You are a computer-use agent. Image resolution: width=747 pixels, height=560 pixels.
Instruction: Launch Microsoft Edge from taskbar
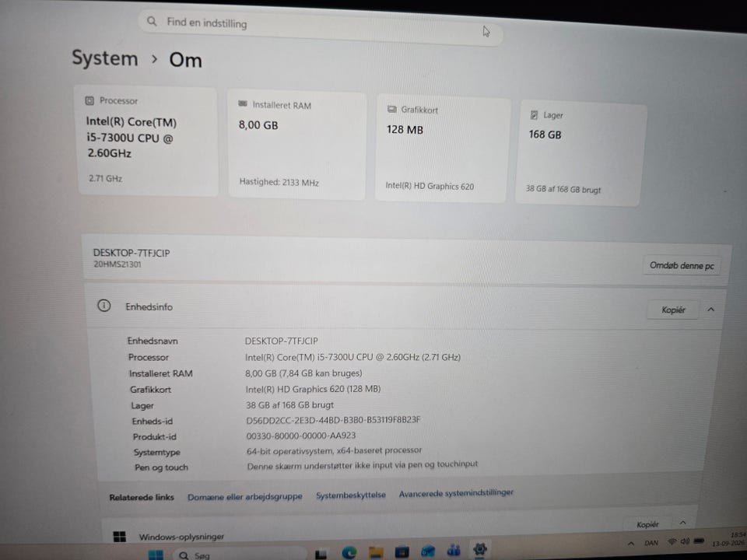(x=349, y=552)
